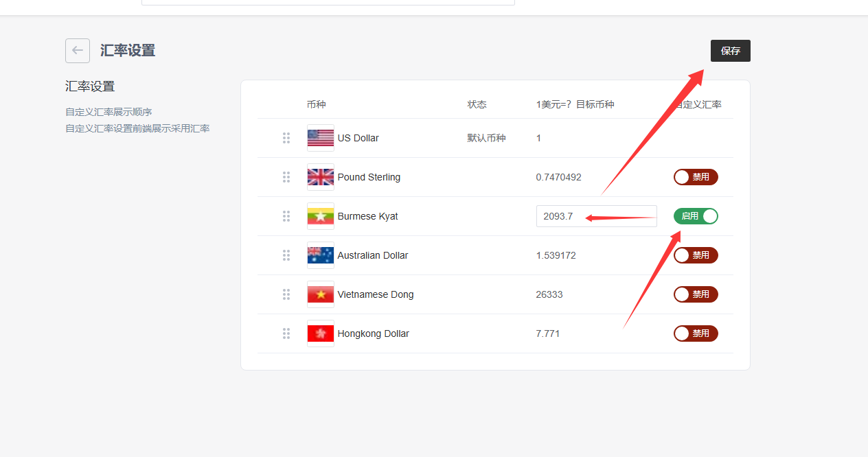Click drag handle for Hongkong Dollar row
Viewport: 868px width, 457px height.
tap(286, 333)
